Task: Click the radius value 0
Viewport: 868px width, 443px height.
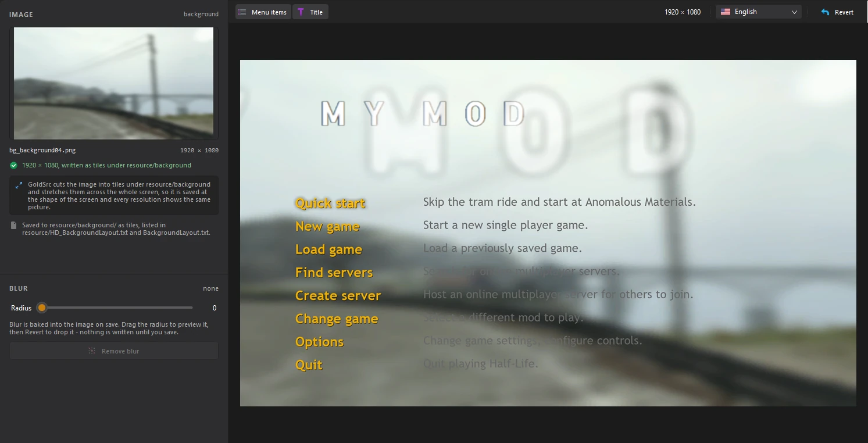Action: [215, 308]
